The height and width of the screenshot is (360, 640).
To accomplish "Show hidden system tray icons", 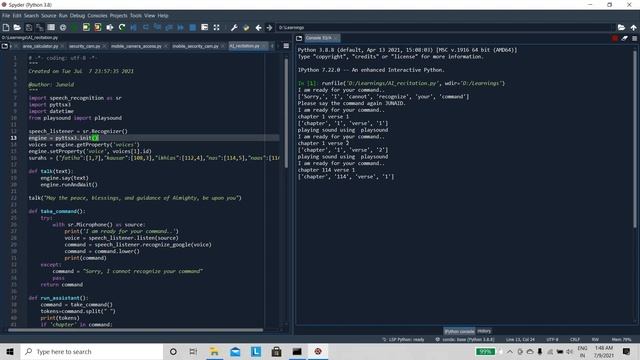I will click(x=510, y=351).
